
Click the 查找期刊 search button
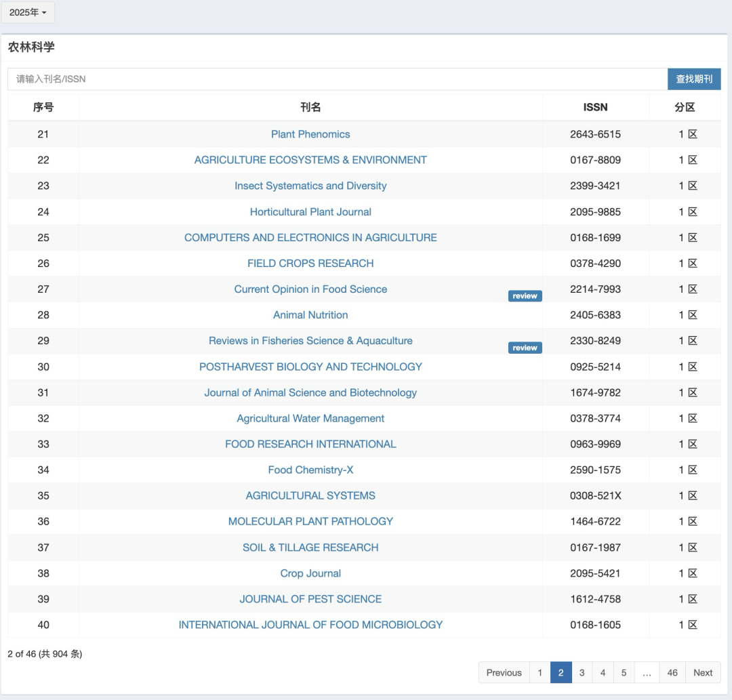pos(694,79)
